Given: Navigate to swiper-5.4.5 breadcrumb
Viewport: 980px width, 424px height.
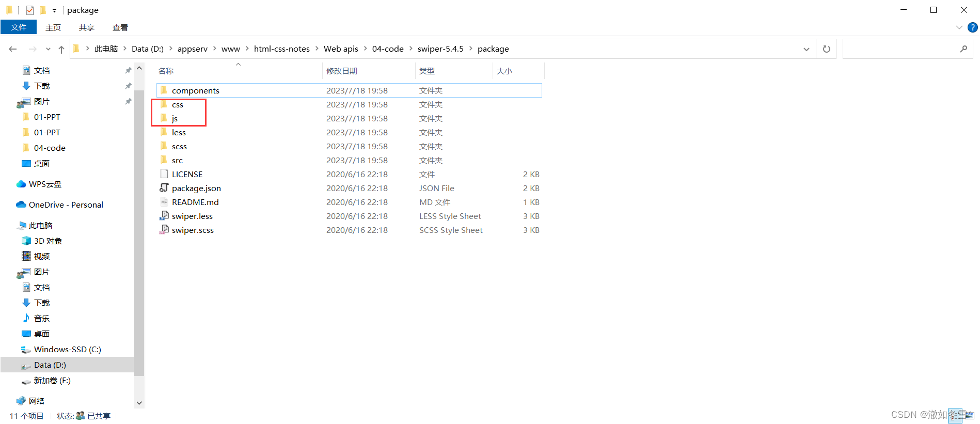Looking at the screenshot, I should [440, 49].
